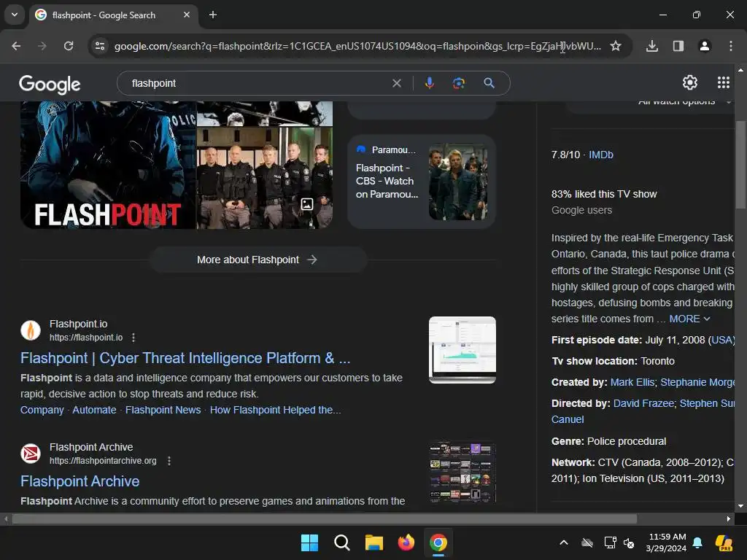The width and height of the screenshot is (747, 560).
Task: Open Chrome profile icon
Action: pyautogui.click(x=705, y=46)
